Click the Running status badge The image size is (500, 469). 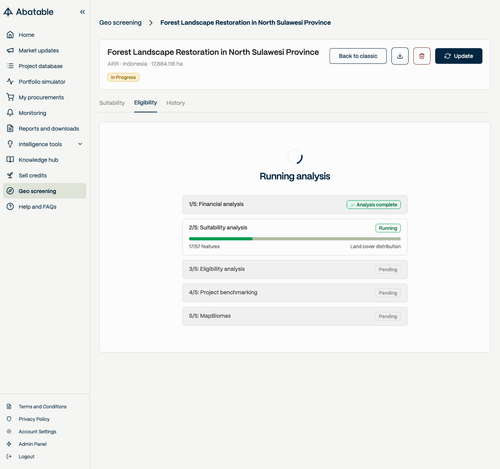pyautogui.click(x=388, y=228)
